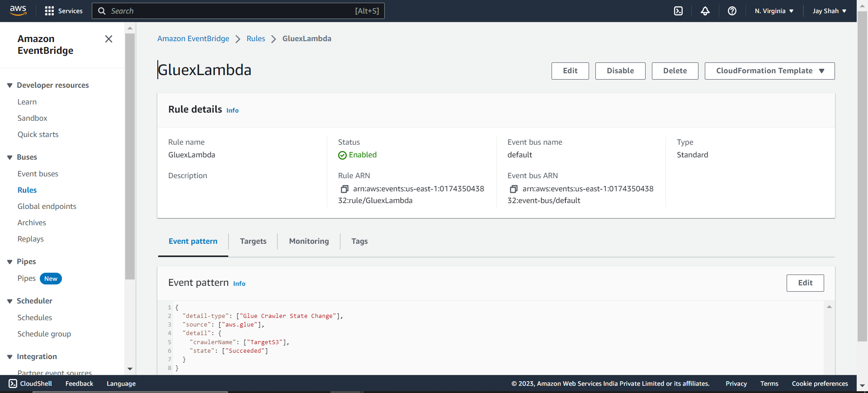The height and width of the screenshot is (393, 868).
Task: Open the help question mark menu
Action: 732,11
